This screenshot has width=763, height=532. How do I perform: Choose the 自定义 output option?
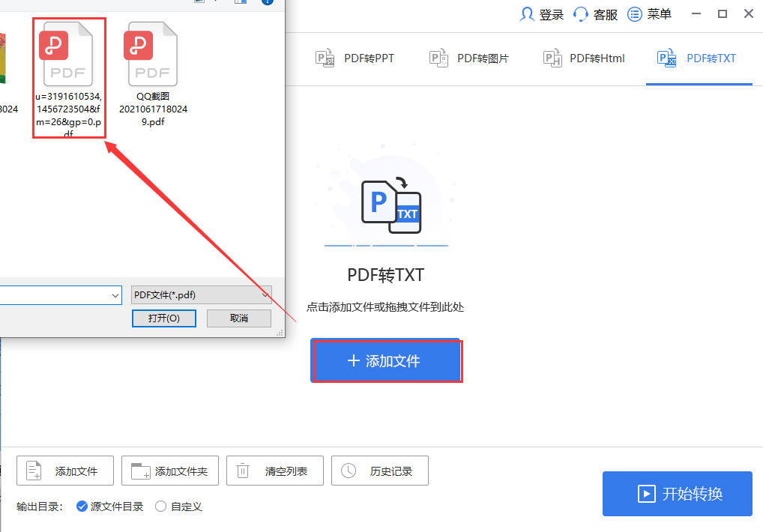click(160, 507)
